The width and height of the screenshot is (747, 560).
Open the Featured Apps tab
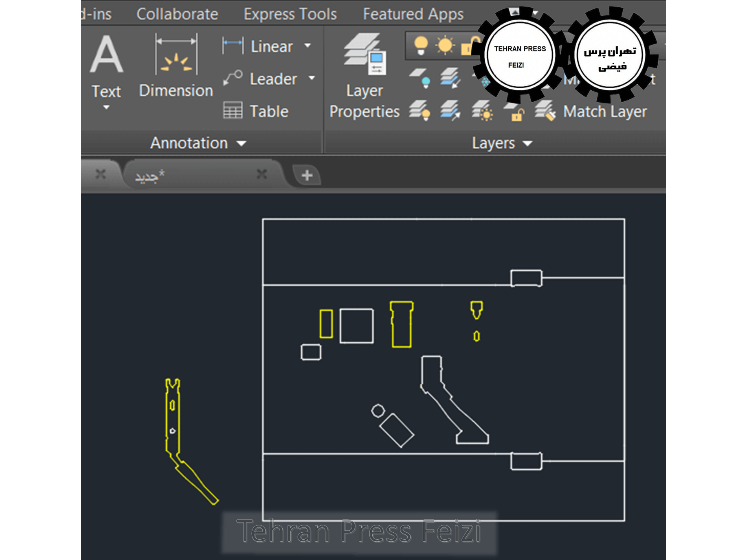click(413, 14)
